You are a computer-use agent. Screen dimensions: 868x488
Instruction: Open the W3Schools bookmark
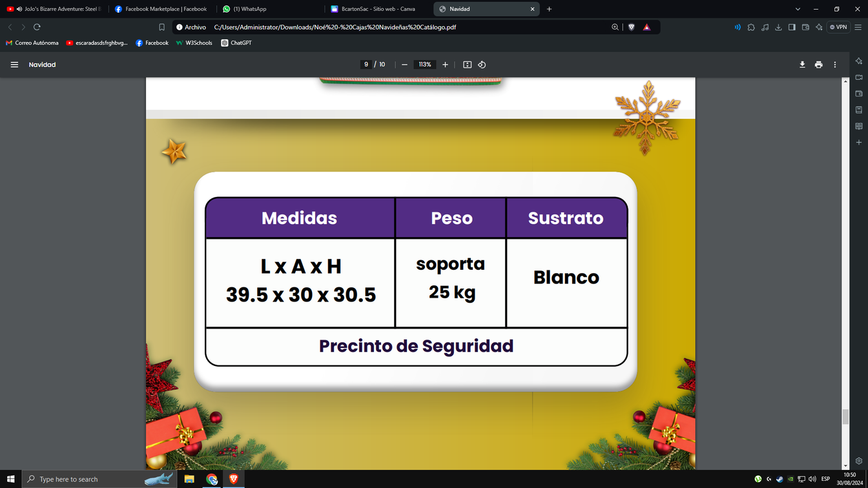pos(194,43)
